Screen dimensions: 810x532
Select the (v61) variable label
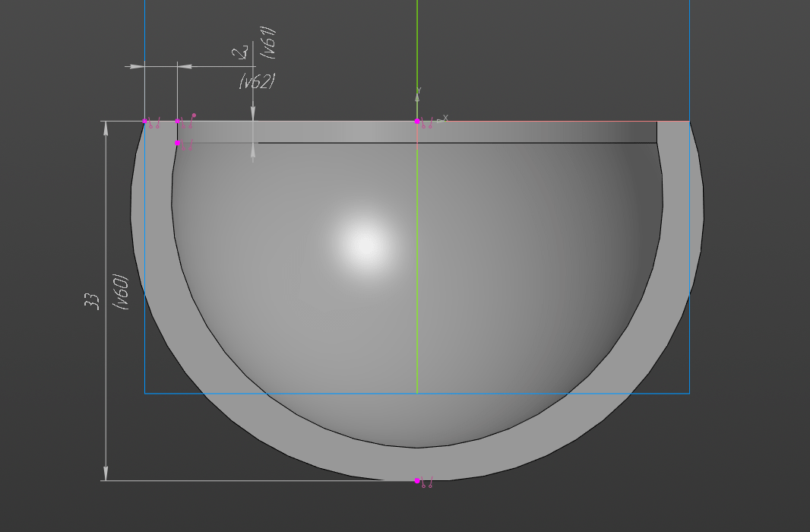click(x=267, y=43)
